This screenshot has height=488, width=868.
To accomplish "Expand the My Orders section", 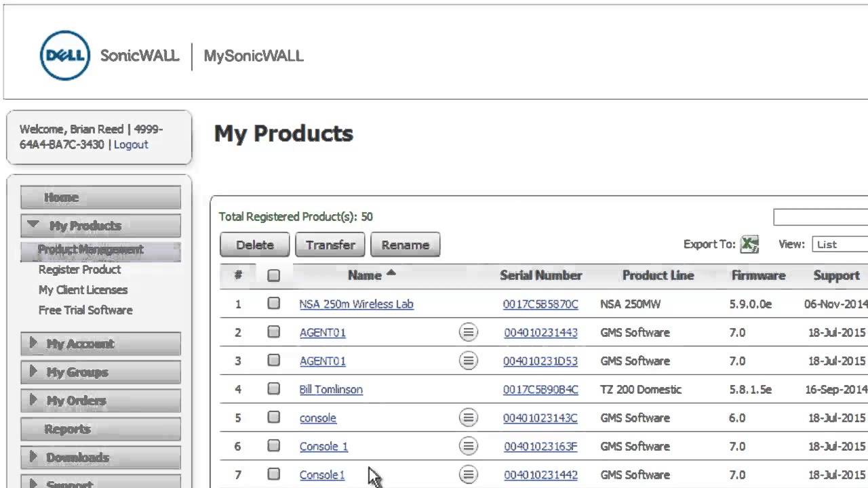I will coord(101,401).
